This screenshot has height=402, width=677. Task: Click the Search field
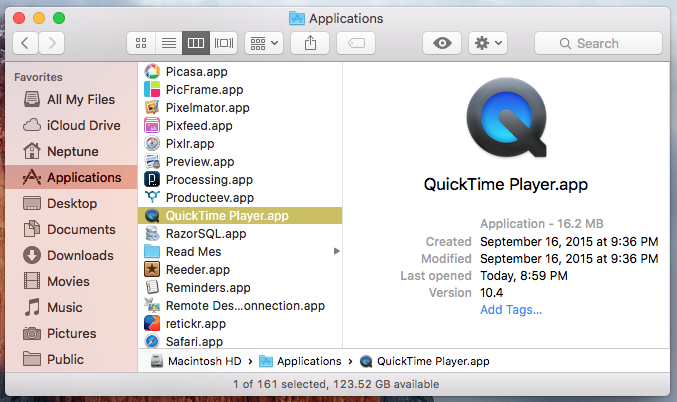point(598,43)
